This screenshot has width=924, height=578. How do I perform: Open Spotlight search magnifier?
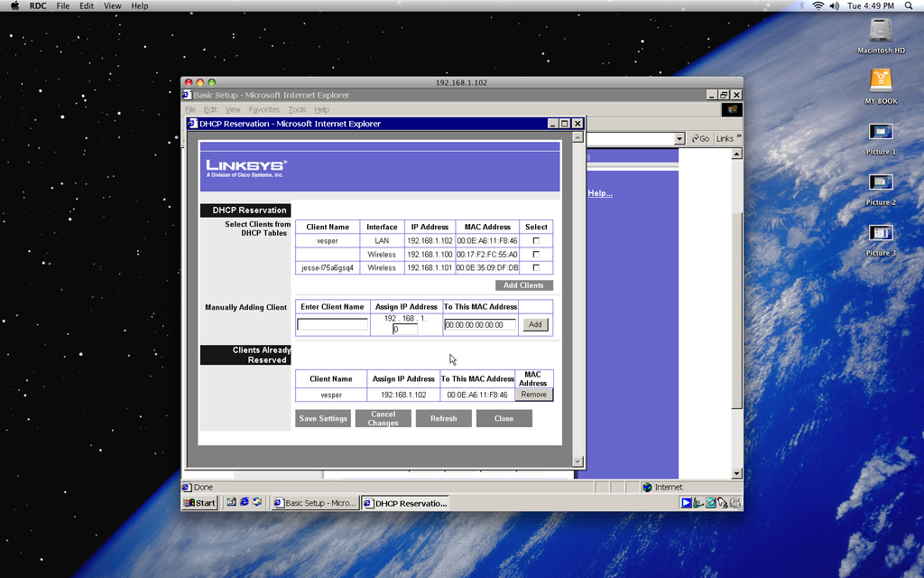tap(910, 6)
